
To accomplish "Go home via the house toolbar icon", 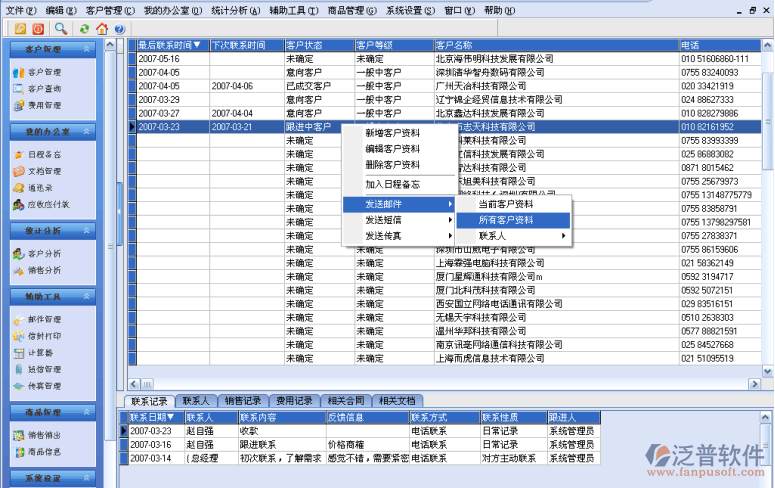I will pos(102,29).
